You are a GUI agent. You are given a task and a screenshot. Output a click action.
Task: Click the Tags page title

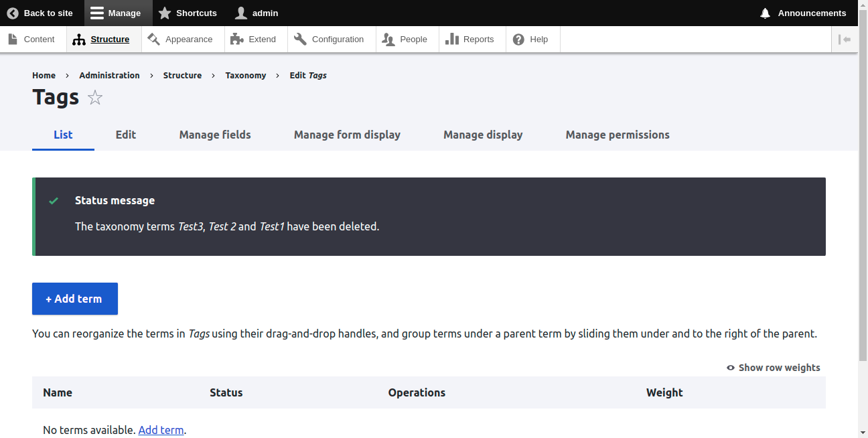(x=56, y=97)
